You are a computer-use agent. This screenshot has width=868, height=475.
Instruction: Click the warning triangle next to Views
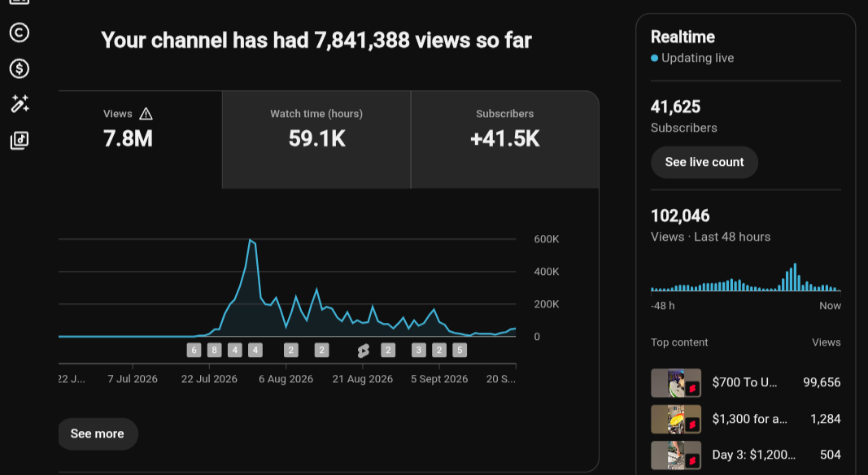[x=146, y=114]
